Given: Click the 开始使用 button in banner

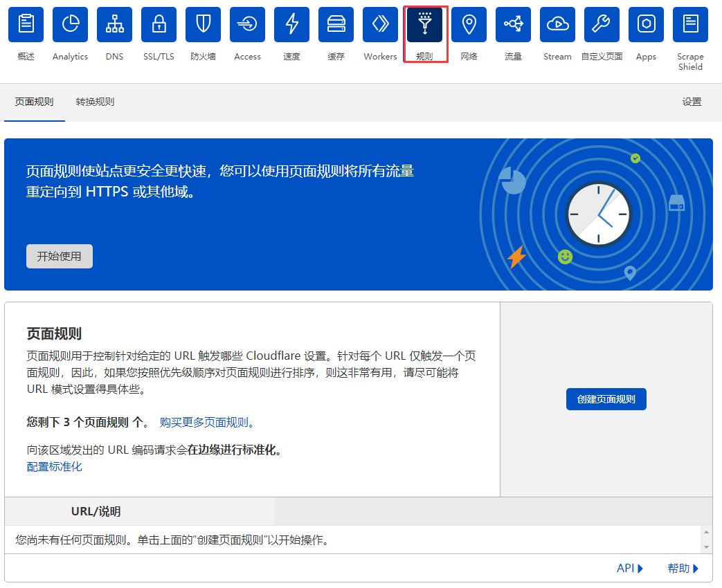Looking at the screenshot, I should tap(60, 256).
